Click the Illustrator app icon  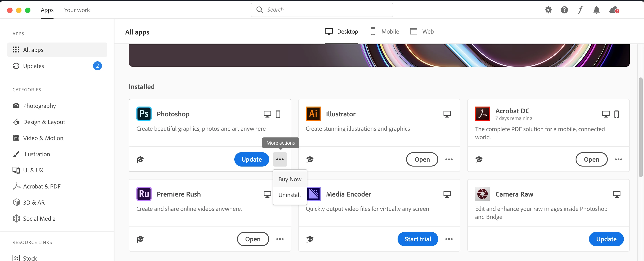(x=313, y=114)
